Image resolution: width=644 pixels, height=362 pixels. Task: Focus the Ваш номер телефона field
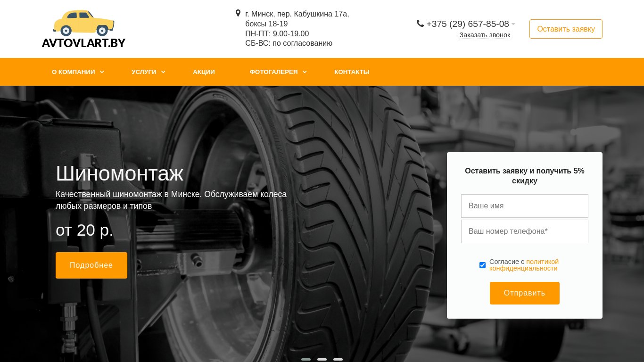click(525, 231)
